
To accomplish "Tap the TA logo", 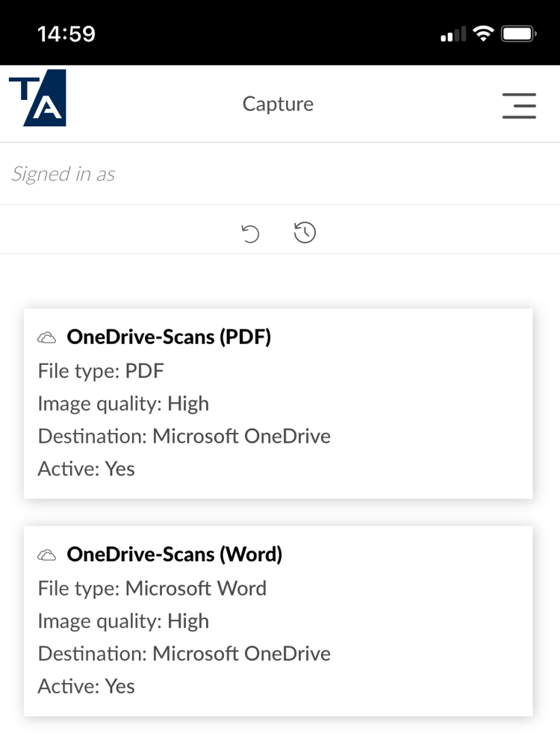I will coord(37,98).
